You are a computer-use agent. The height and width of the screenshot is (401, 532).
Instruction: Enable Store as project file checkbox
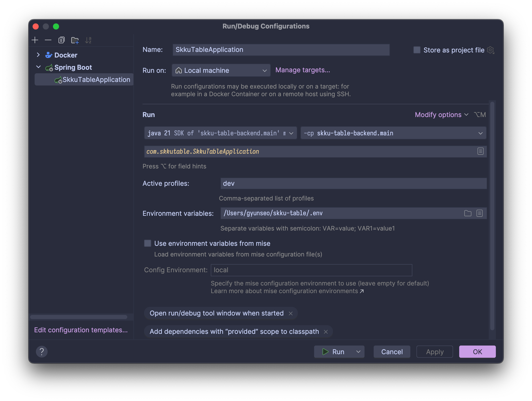click(417, 50)
